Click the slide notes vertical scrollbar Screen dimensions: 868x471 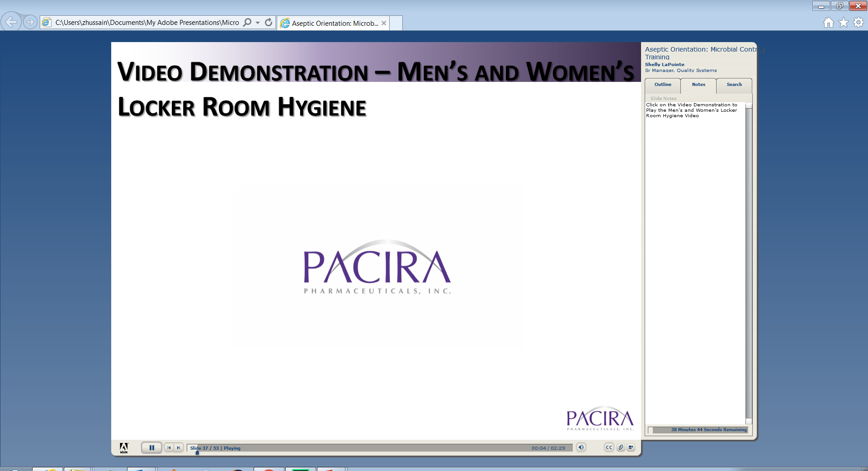click(x=749, y=263)
